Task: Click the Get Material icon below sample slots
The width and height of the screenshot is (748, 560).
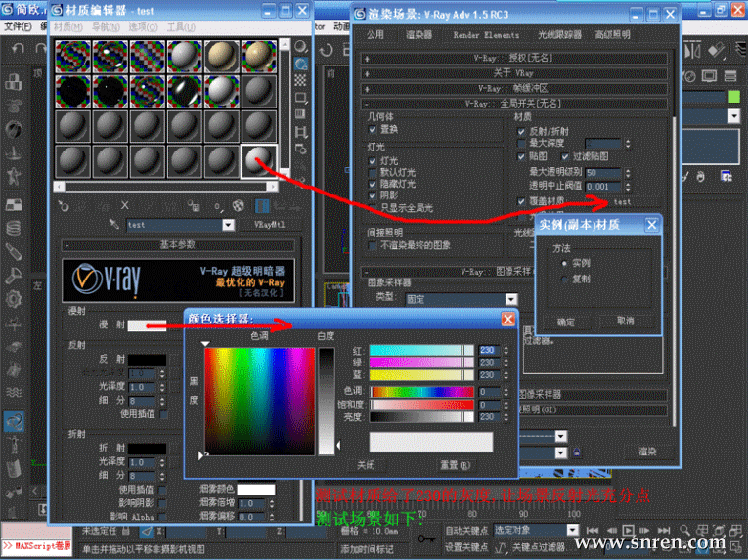Action: [64, 206]
